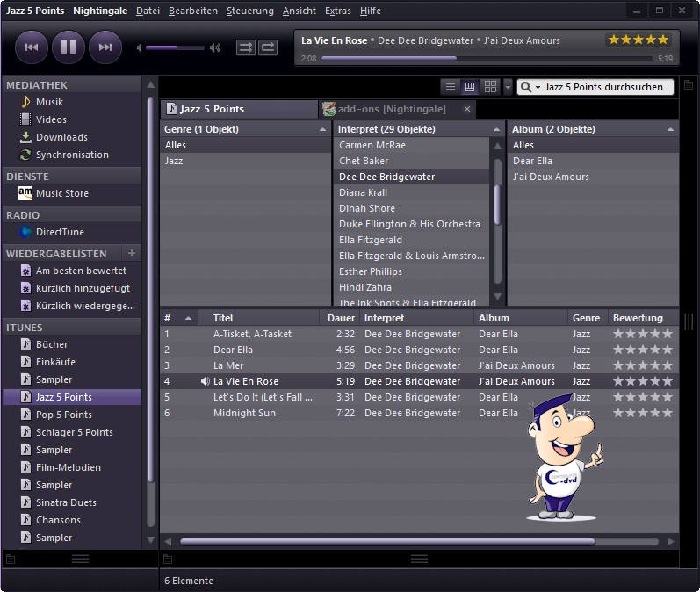Image resolution: width=700 pixels, height=592 pixels.
Task: Open the Steuerung menu
Action: (x=249, y=11)
